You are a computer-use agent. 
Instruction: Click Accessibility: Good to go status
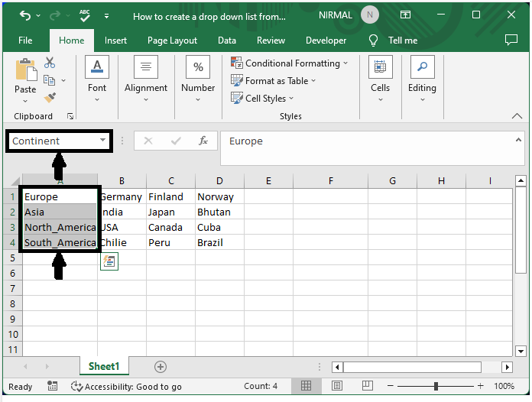click(127, 387)
